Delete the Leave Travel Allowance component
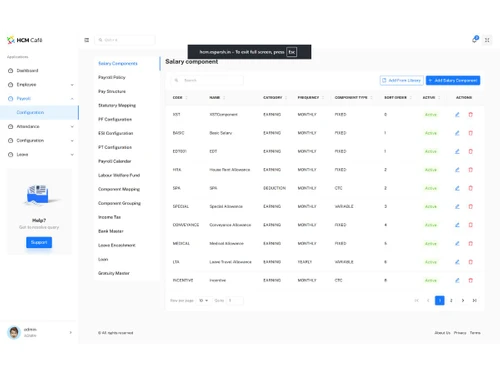 [x=471, y=262]
